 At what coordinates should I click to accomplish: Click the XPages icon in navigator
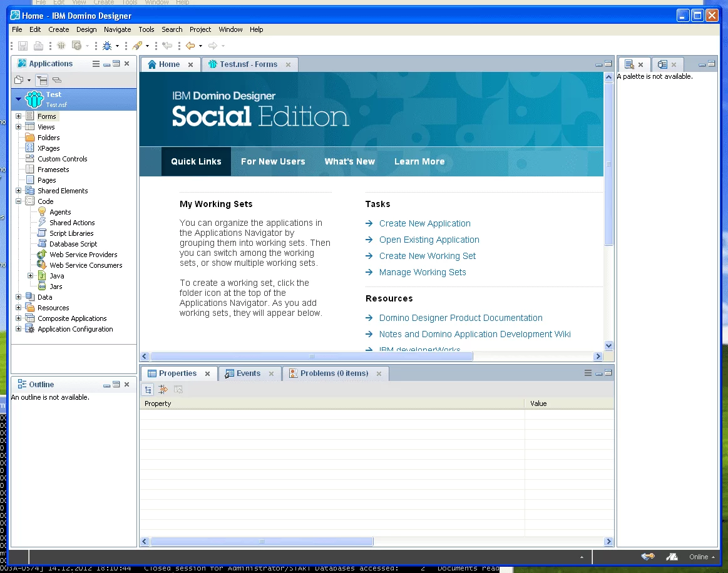pyautogui.click(x=30, y=148)
